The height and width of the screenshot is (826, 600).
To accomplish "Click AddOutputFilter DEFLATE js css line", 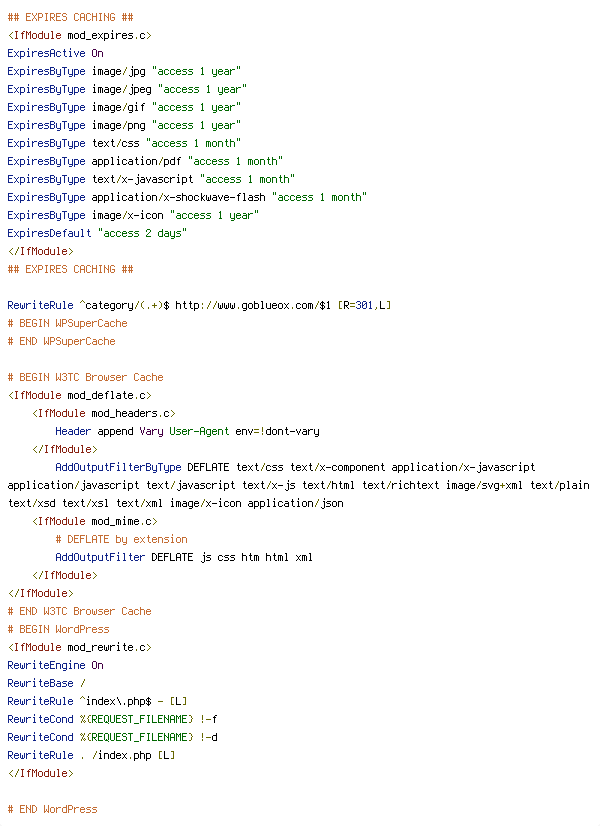I will tap(184, 557).
